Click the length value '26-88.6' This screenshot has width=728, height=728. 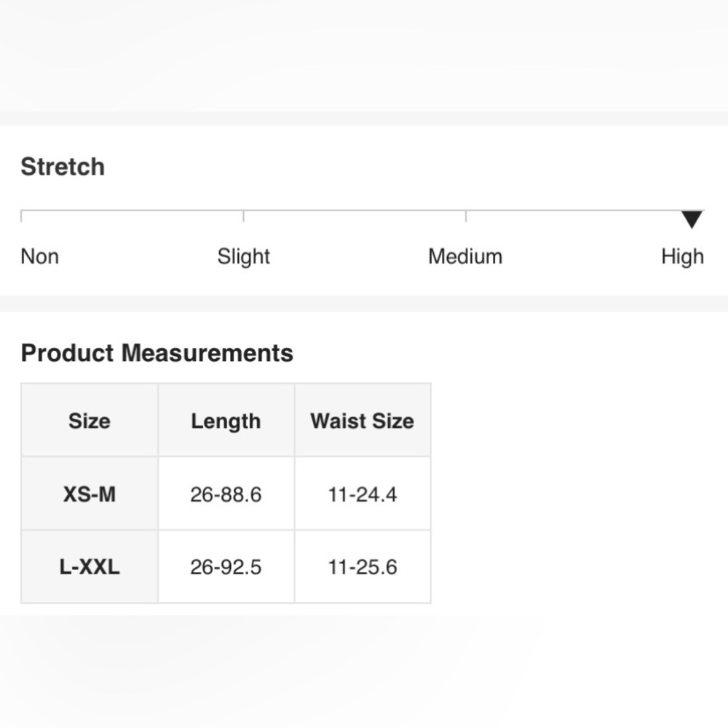[x=226, y=494]
